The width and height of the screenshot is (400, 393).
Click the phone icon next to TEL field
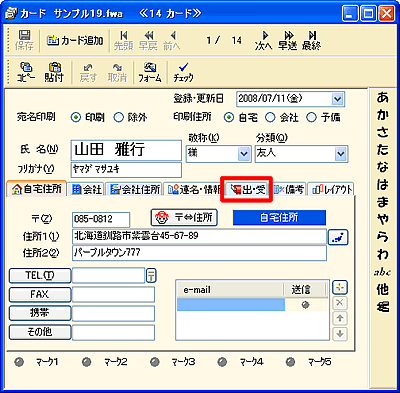tap(151, 275)
